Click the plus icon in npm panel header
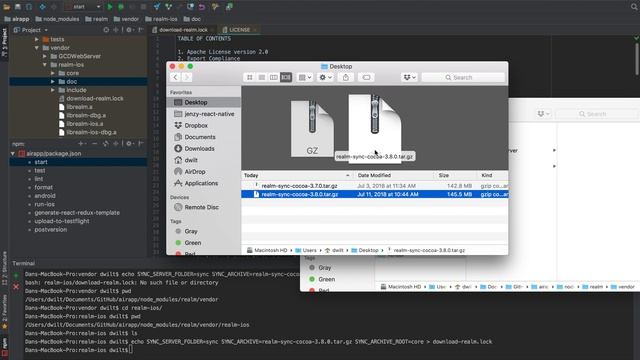Image resolution: width=640 pixels, height=360 pixels. (81, 144)
